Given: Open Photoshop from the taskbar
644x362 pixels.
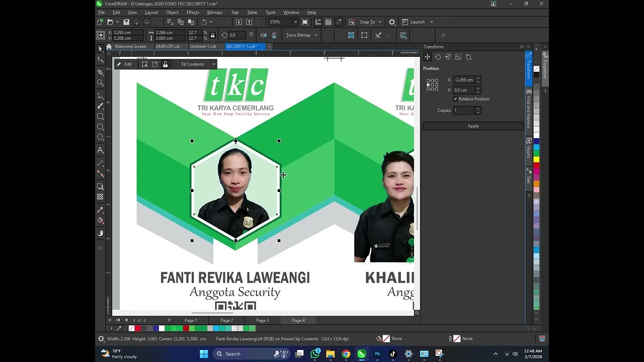Looking at the screenshot, I should point(377,354).
